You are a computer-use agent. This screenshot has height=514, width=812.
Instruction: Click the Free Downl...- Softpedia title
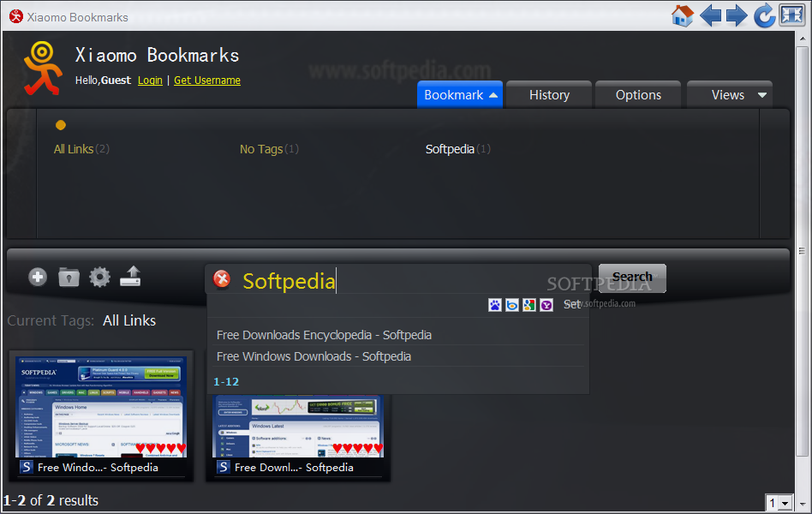294,468
